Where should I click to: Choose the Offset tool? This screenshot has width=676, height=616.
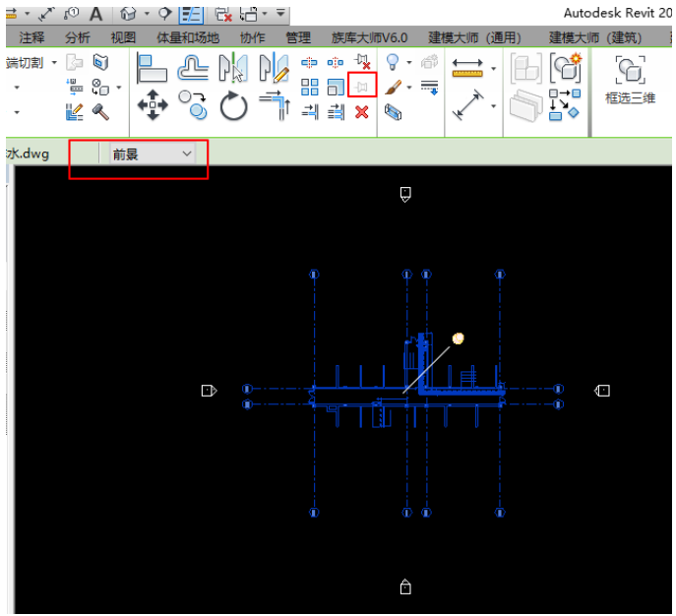pos(193,68)
